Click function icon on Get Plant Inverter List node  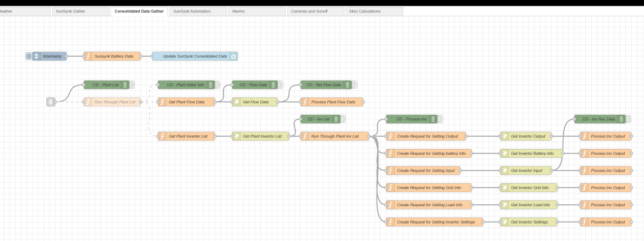pyautogui.click(x=162, y=136)
